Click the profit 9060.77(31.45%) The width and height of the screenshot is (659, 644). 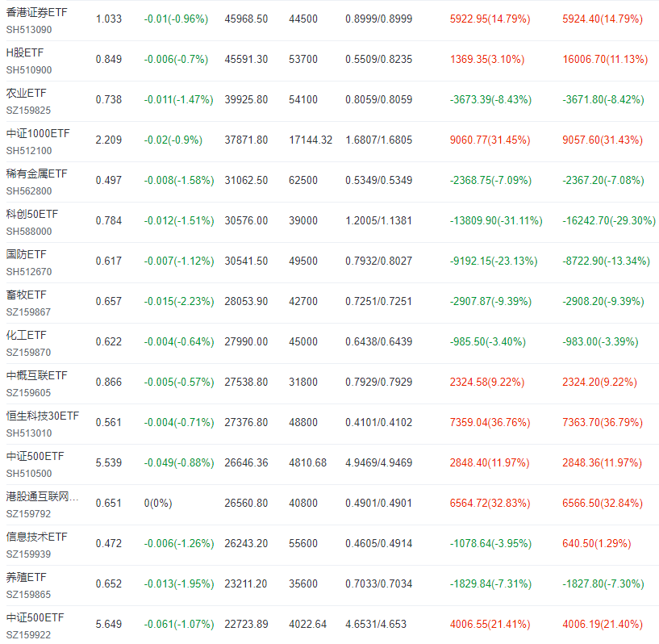(490, 140)
